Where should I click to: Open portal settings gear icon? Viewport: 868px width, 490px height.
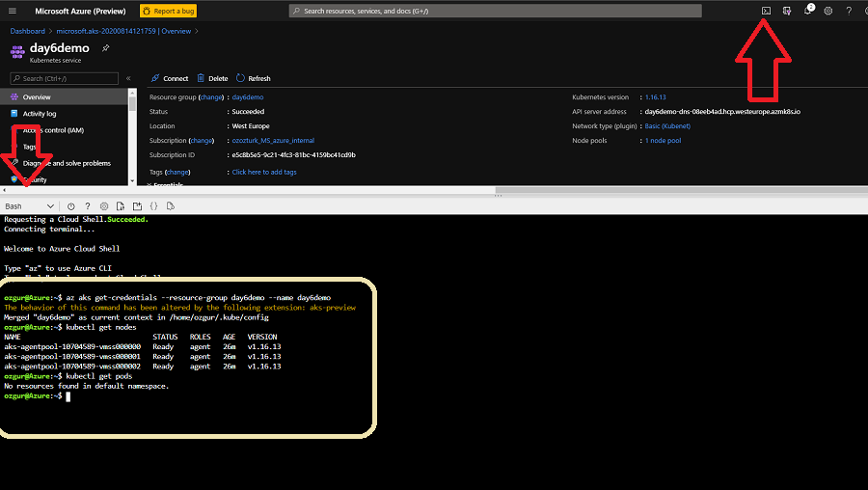pos(828,11)
